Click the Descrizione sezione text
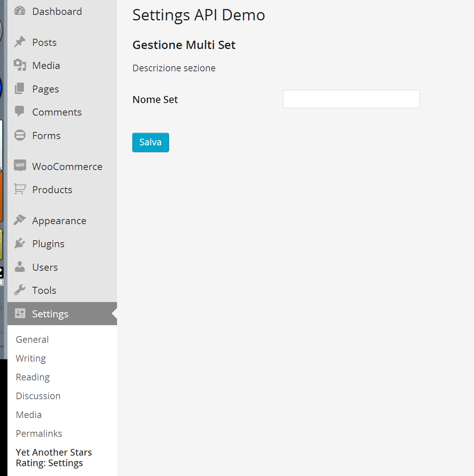 [x=174, y=68]
